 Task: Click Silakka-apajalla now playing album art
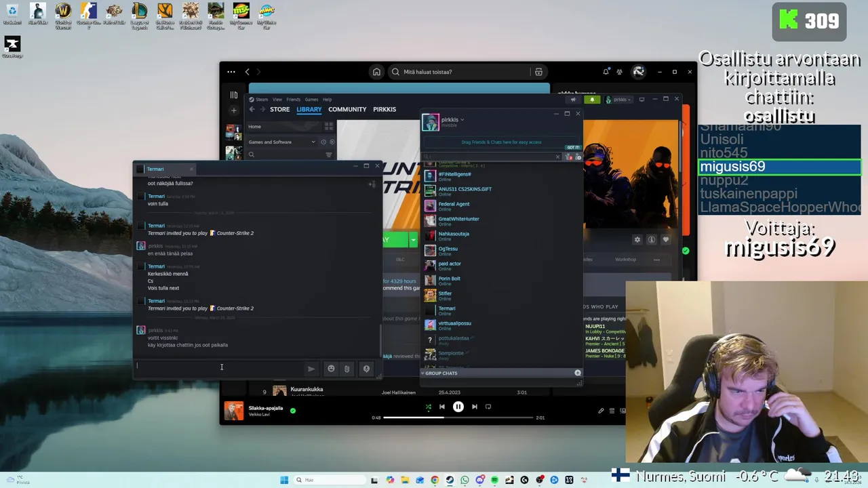pos(234,411)
